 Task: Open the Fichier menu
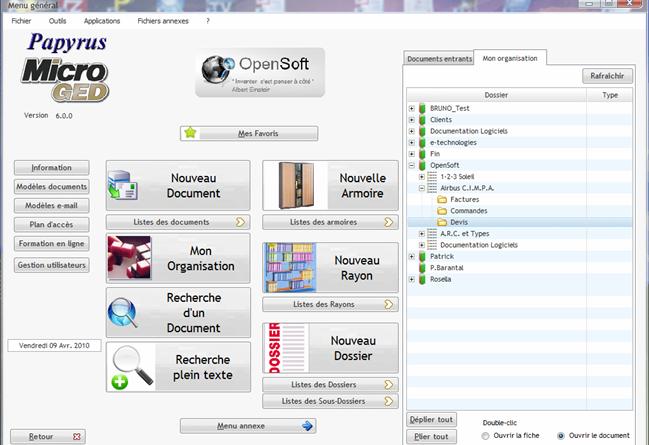[21, 20]
